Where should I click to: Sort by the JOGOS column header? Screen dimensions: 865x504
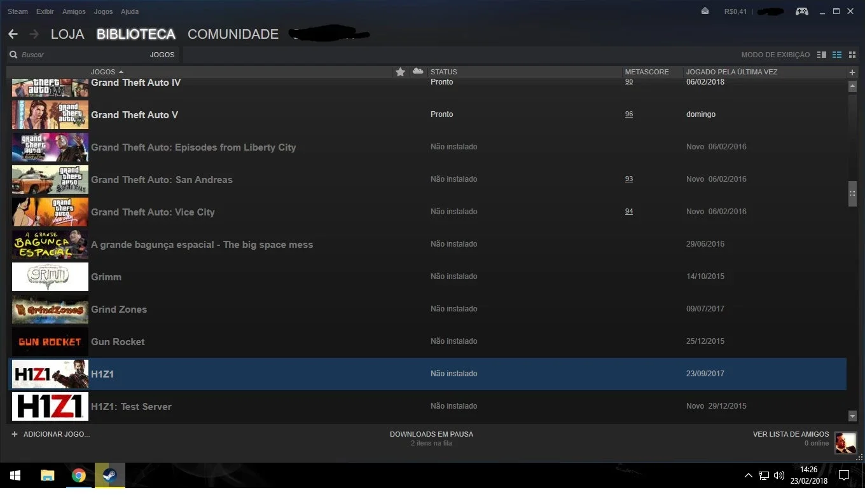(107, 72)
